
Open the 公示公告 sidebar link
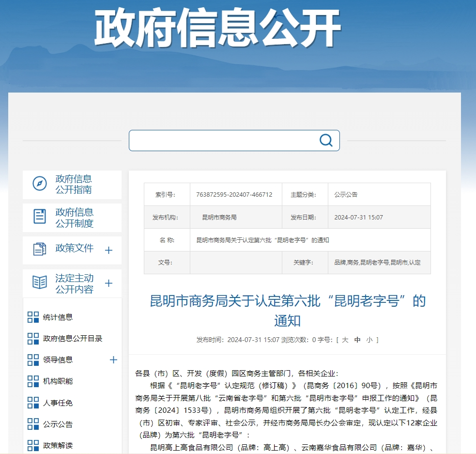58,424
